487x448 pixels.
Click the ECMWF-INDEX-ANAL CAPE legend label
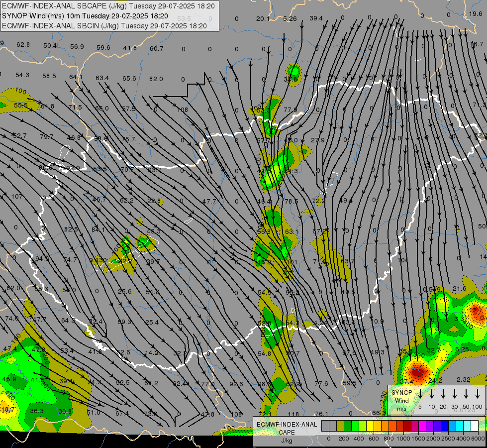click(287, 428)
